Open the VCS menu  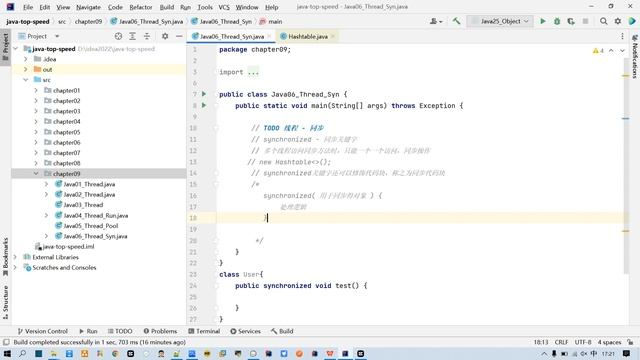click(224, 7)
